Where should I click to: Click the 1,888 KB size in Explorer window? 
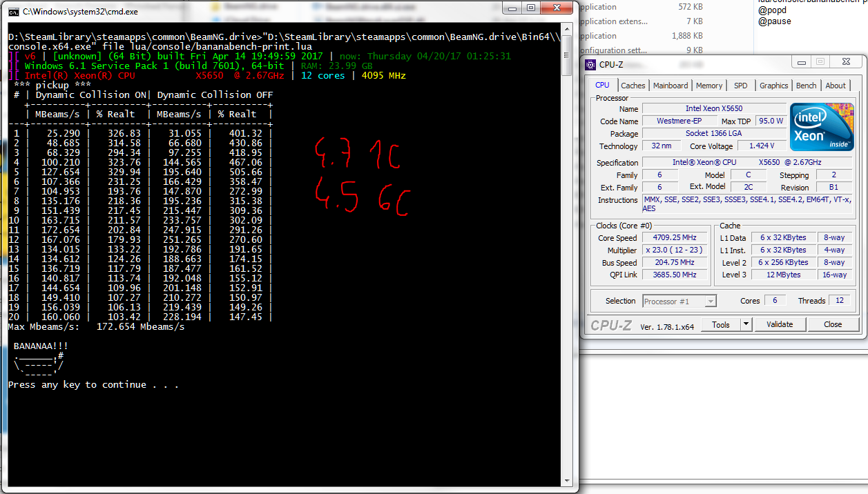(687, 36)
